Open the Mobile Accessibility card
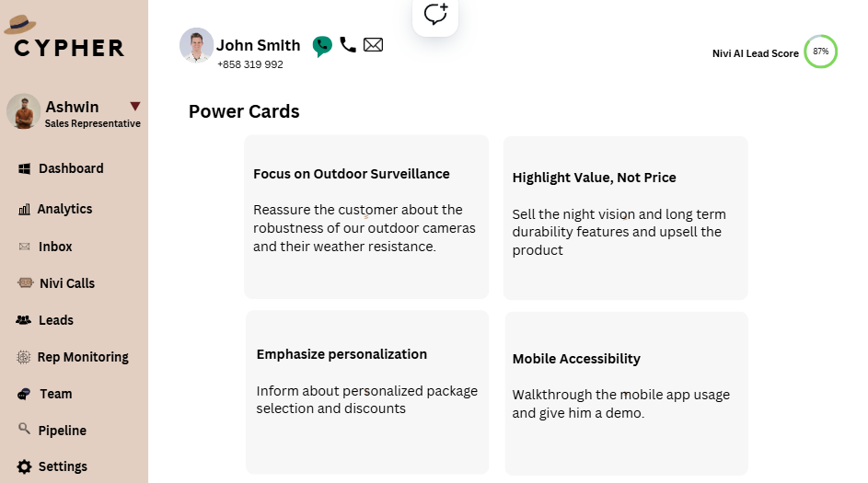This screenshot has height=483, width=868. 626,394
